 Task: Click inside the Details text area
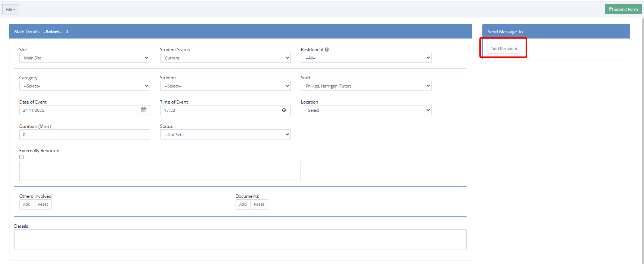240,239
